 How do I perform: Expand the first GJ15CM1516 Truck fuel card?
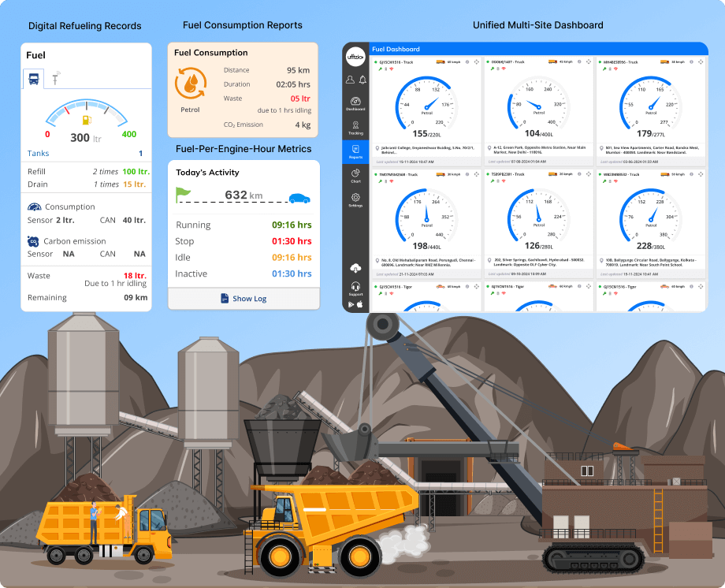coord(477,61)
